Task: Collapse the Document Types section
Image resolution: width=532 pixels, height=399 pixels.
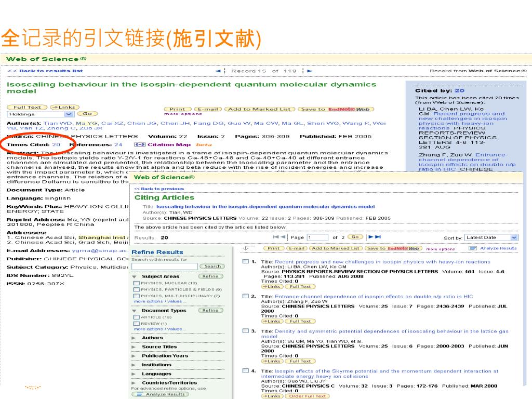Action: 135,311
